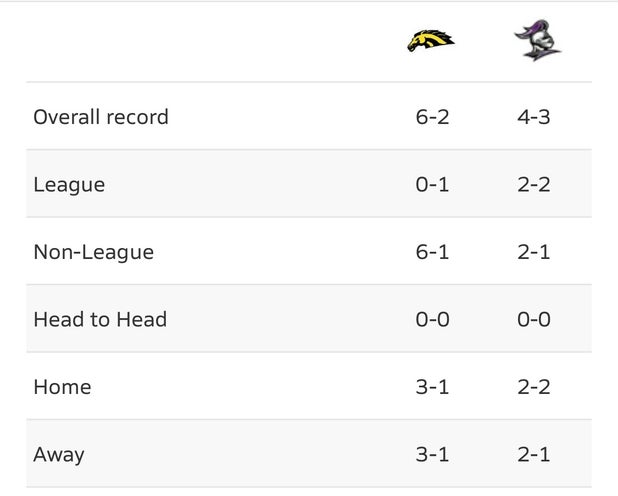Select the Non-League row label
618x496 pixels.
(94, 252)
